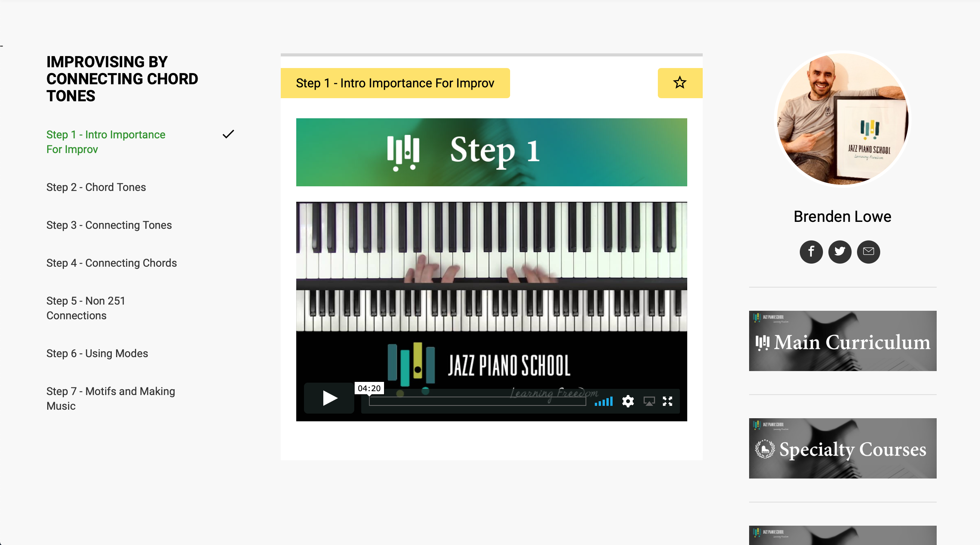Seek within the video progress bar
The width and height of the screenshot is (980, 545).
(x=477, y=401)
